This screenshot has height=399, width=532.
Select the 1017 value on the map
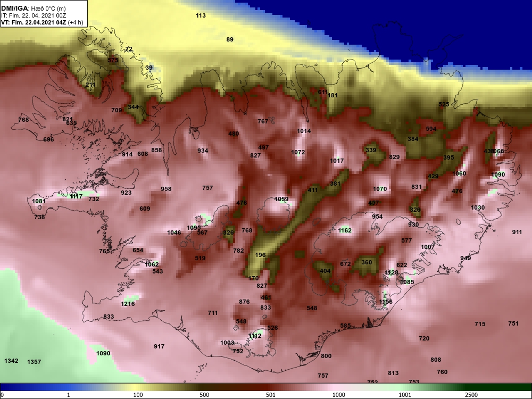(x=337, y=161)
